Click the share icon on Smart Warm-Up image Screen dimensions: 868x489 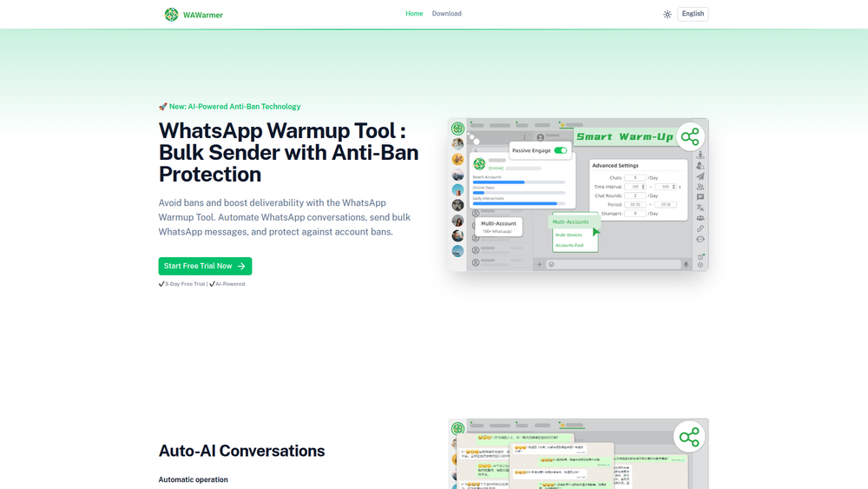point(690,136)
